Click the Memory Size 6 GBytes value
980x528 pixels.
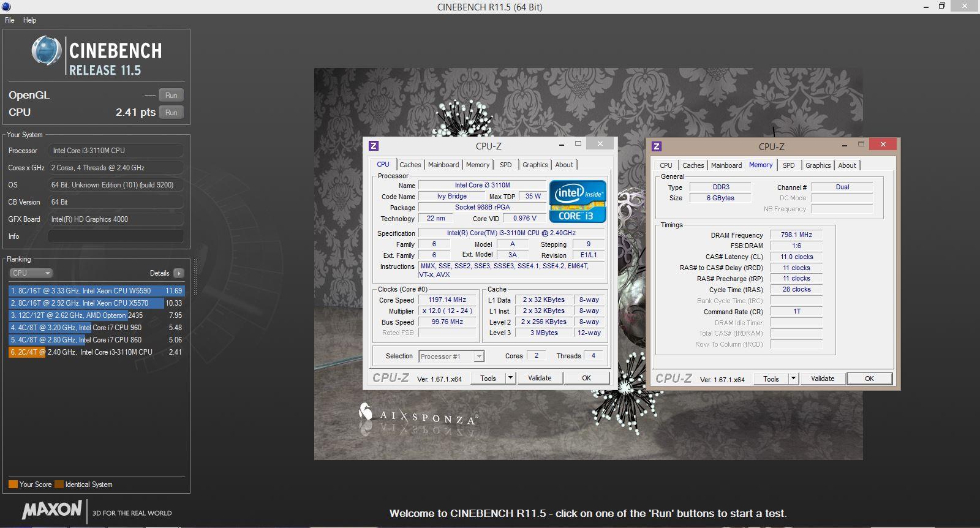(x=720, y=198)
